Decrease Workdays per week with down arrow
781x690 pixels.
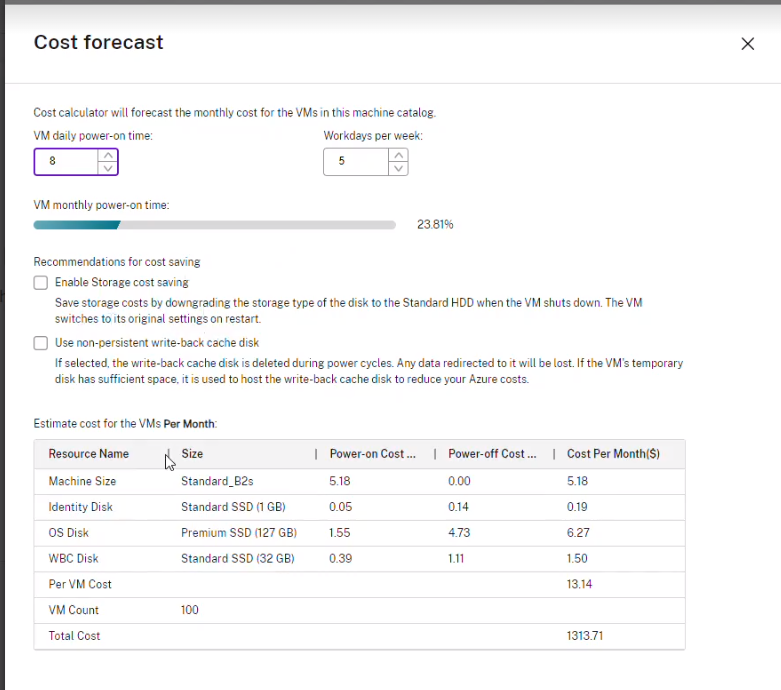(398, 168)
